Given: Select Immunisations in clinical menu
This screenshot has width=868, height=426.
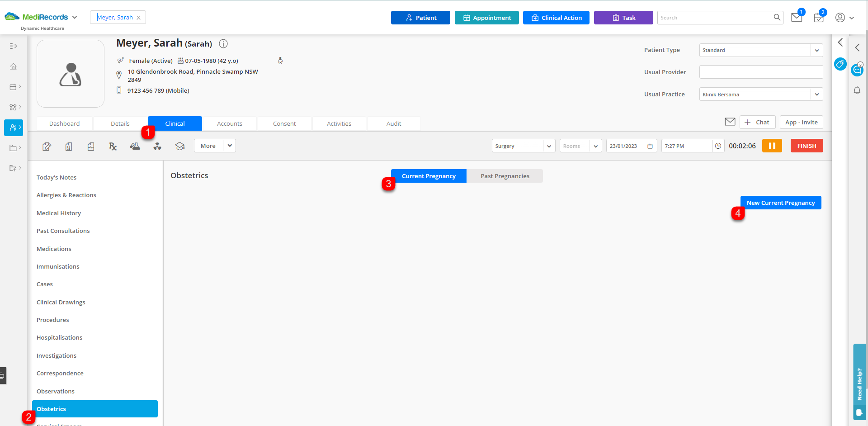Looking at the screenshot, I should point(58,266).
